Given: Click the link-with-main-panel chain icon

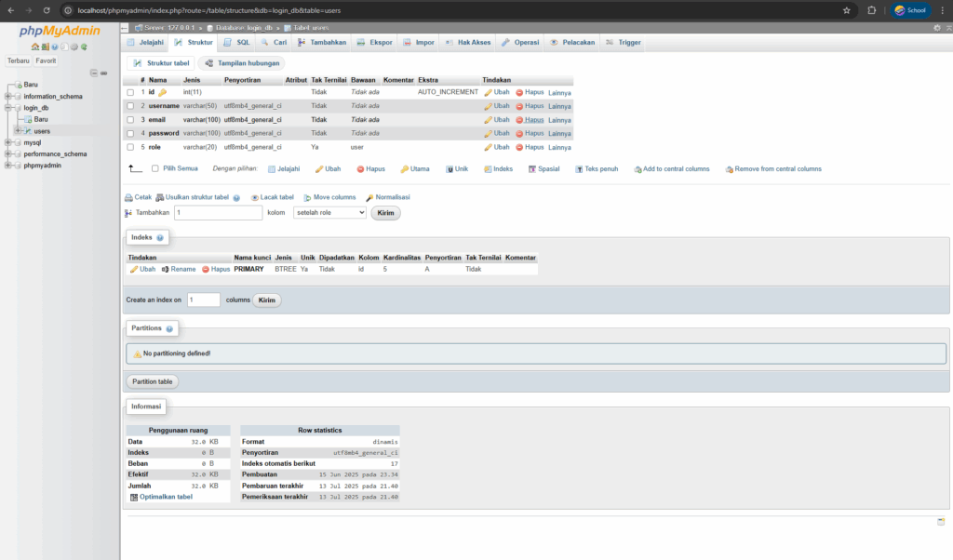Looking at the screenshot, I should (x=104, y=73).
